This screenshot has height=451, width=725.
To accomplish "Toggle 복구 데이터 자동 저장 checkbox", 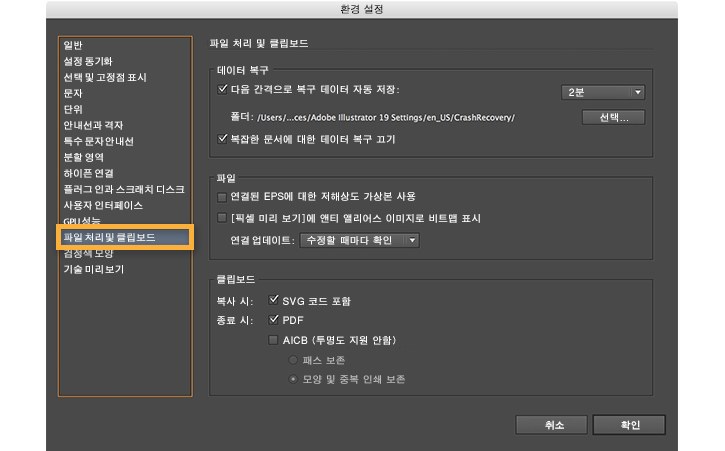I will (222, 89).
